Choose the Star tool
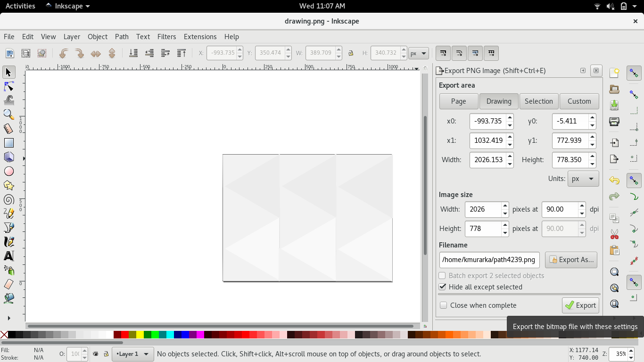 pyautogui.click(x=8, y=185)
